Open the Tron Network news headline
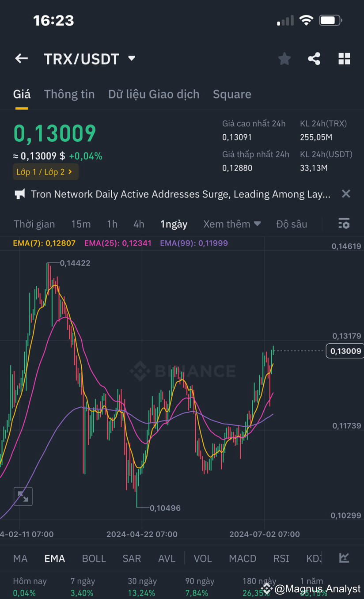This screenshot has height=599, width=364. pos(181,194)
